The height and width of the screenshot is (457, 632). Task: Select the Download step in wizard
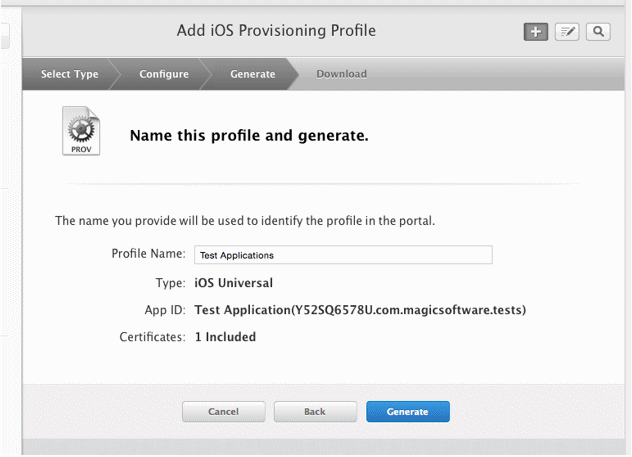click(341, 74)
